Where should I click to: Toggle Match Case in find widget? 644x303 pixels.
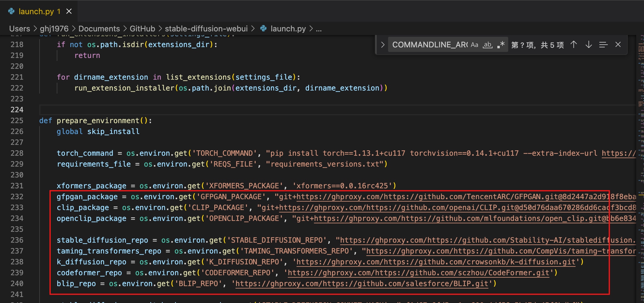pos(474,45)
